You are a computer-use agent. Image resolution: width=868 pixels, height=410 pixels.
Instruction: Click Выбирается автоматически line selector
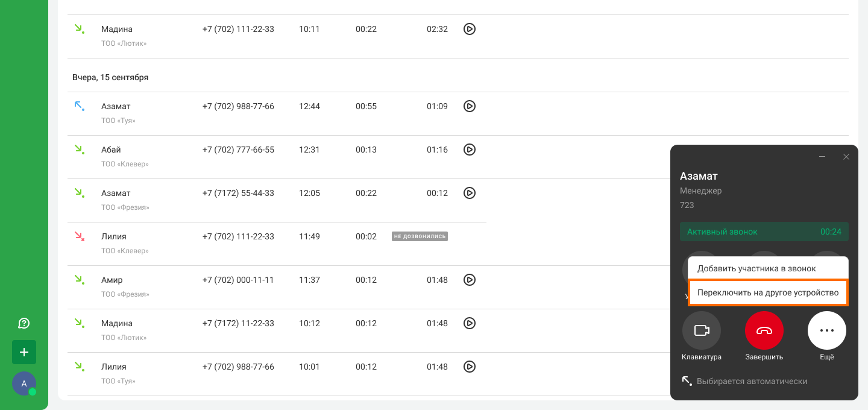751,381
